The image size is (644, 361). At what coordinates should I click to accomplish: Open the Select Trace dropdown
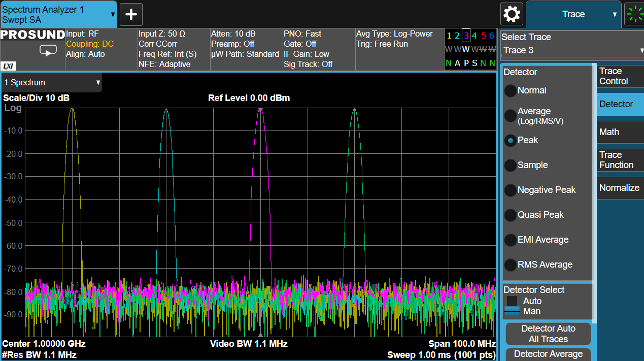(572, 50)
